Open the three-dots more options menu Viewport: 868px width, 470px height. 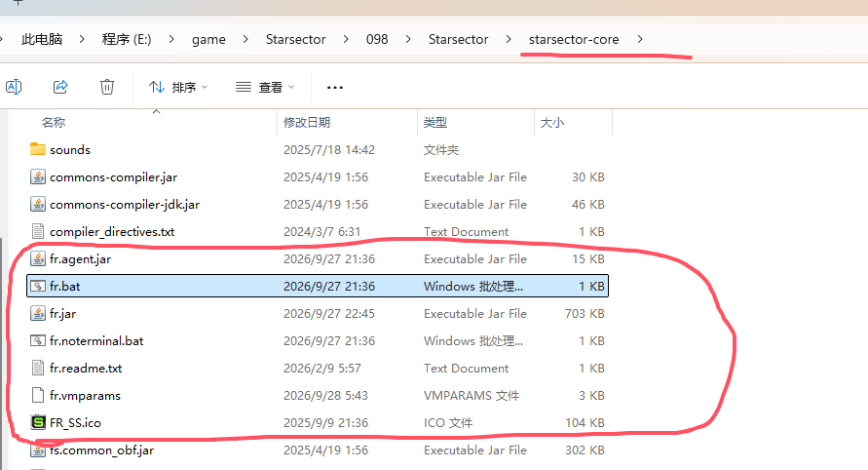click(335, 87)
